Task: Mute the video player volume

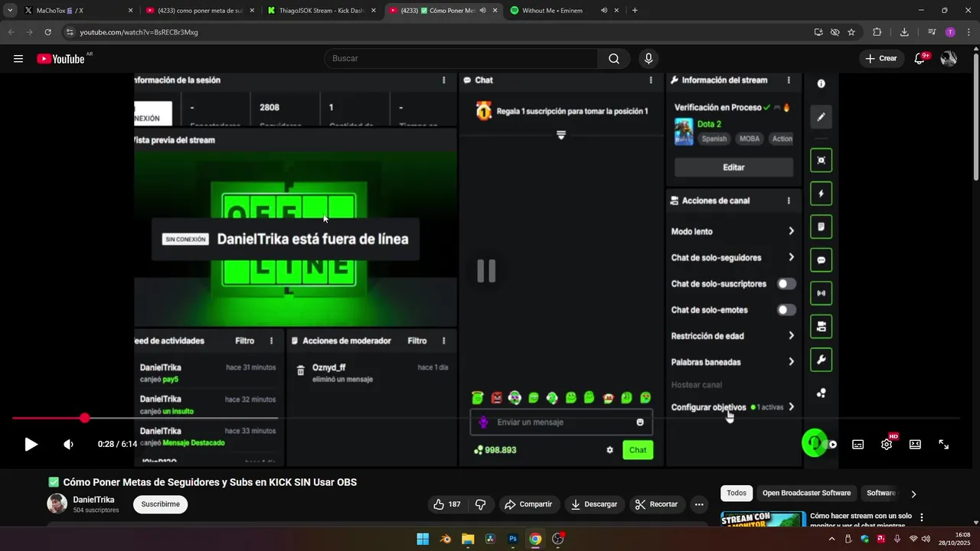Action: point(68,445)
